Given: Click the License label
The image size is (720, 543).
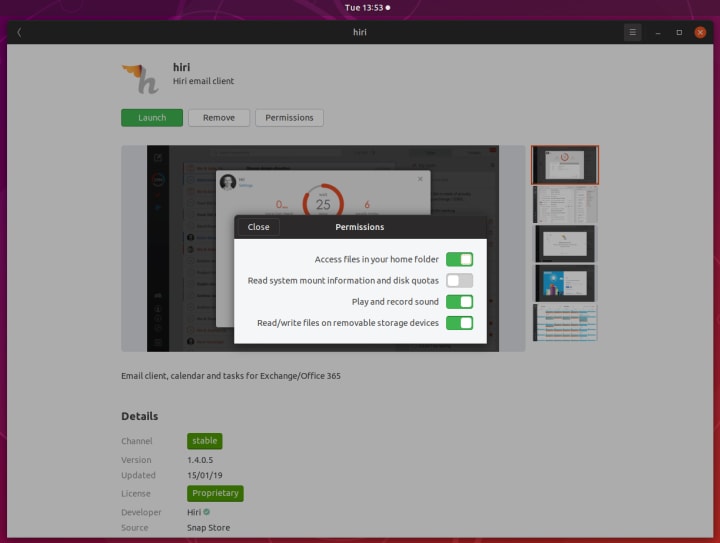Looking at the screenshot, I should (136, 493).
